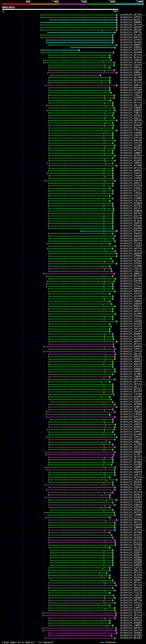Viewport: 146px width, 644px height.
Task: Click hit label UniRef100_C7PZW4
Action: pos(131,394)
